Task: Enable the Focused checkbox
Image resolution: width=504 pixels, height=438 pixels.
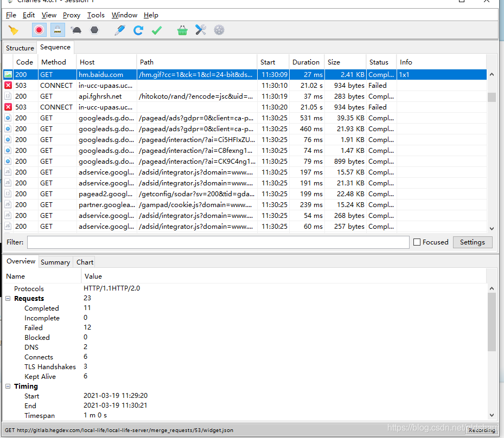Action: (x=417, y=242)
